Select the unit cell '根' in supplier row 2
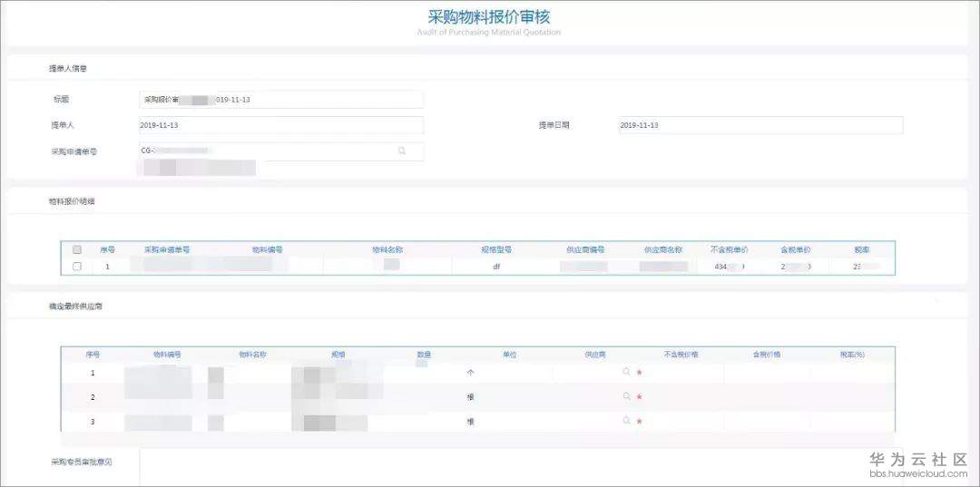Screen dimensions: 980x487 (471, 396)
